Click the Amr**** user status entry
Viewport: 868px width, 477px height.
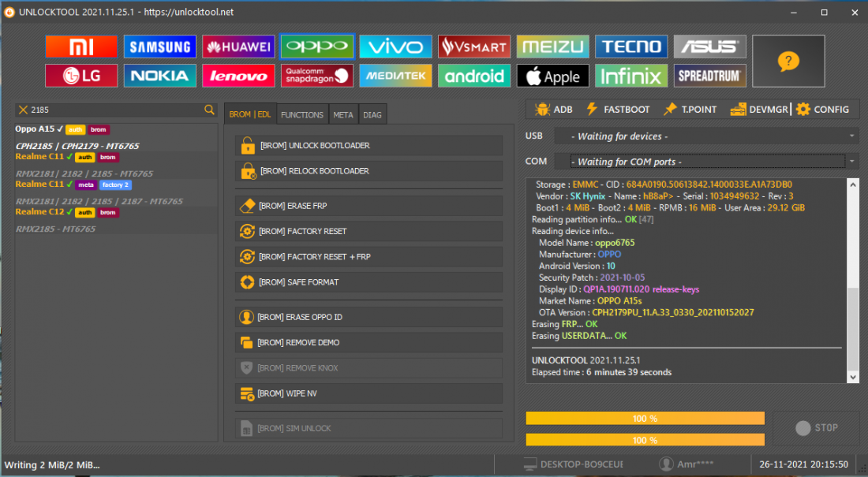click(687, 464)
